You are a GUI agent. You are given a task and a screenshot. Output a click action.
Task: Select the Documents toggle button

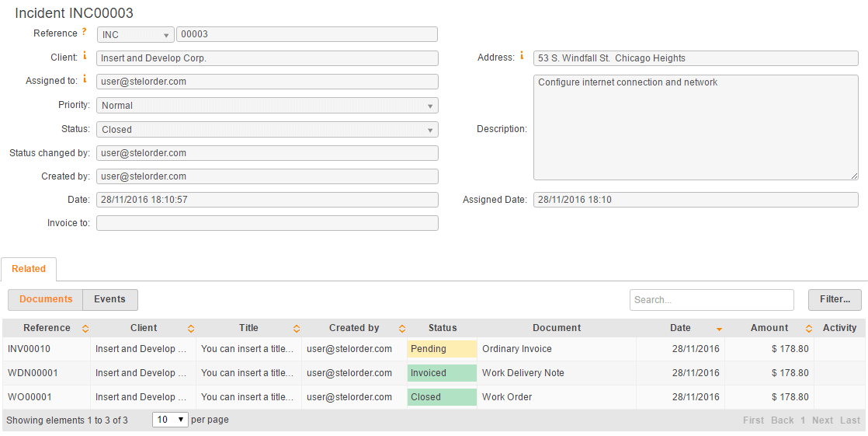click(x=46, y=300)
